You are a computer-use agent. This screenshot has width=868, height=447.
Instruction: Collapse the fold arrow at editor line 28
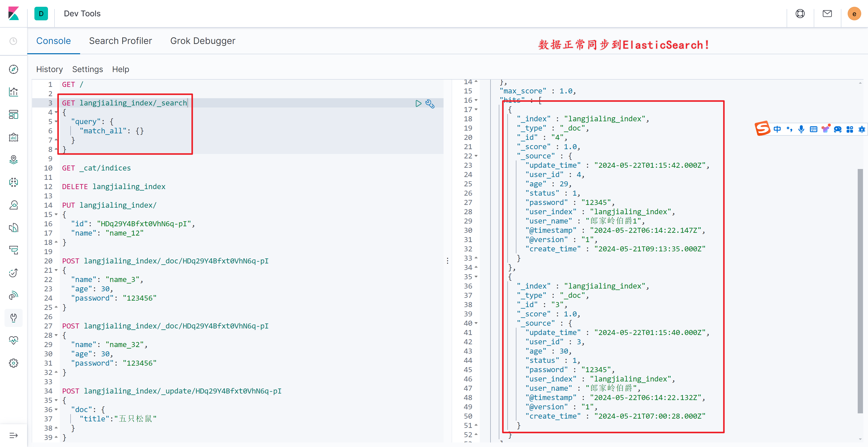[x=56, y=335]
